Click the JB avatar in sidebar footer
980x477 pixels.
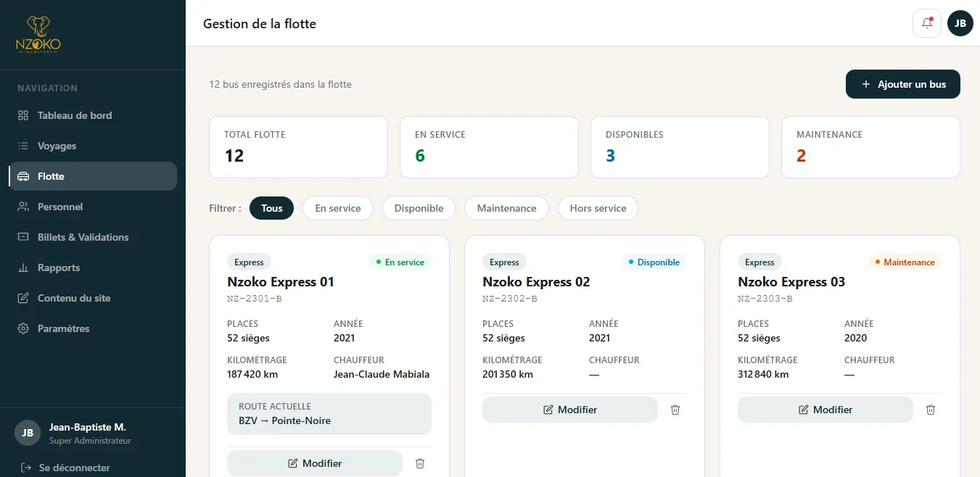(28, 433)
